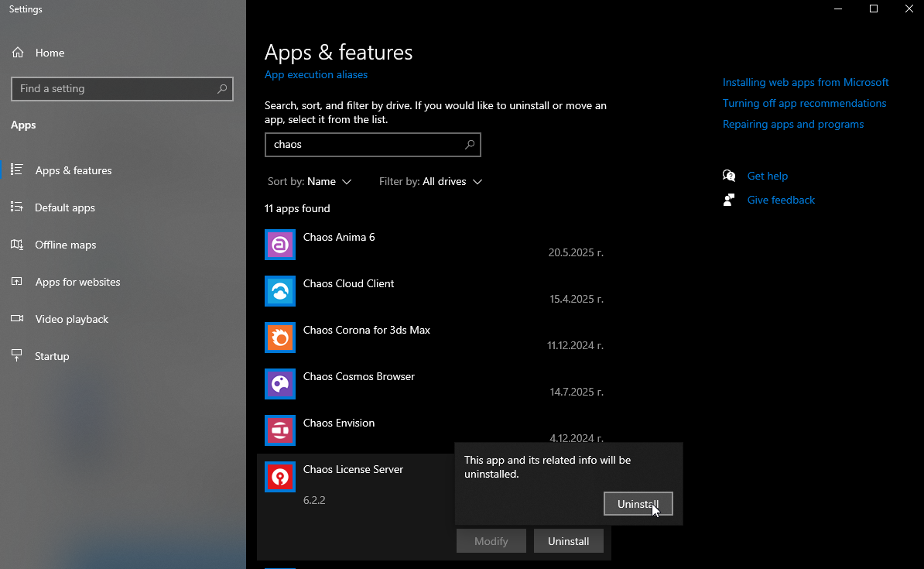Click the Home icon in sidebar

pos(18,53)
